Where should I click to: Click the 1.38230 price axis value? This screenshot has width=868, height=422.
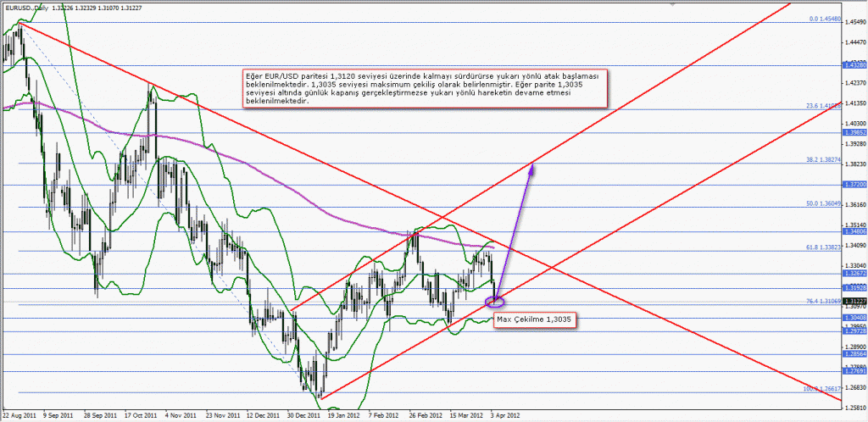856,165
